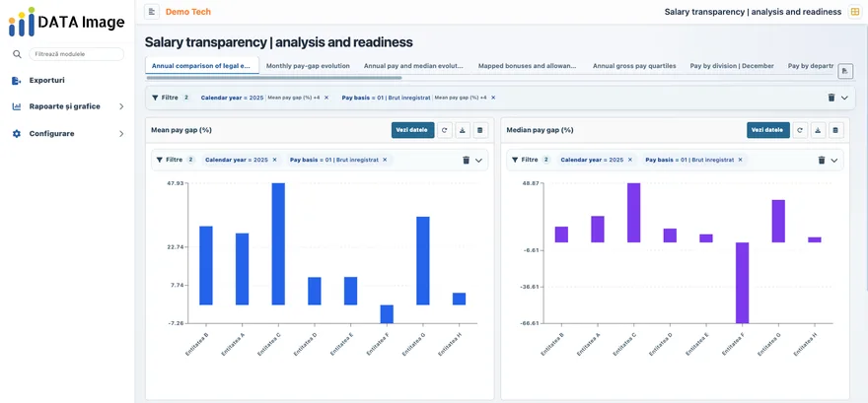Remove Pay basis chip in Mean pay gap panel
The width and height of the screenshot is (868, 403).
click(x=385, y=160)
